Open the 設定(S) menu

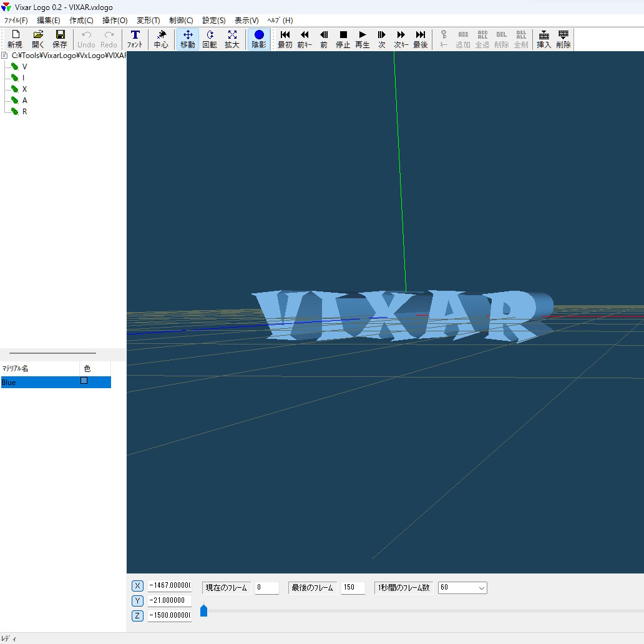tap(213, 20)
